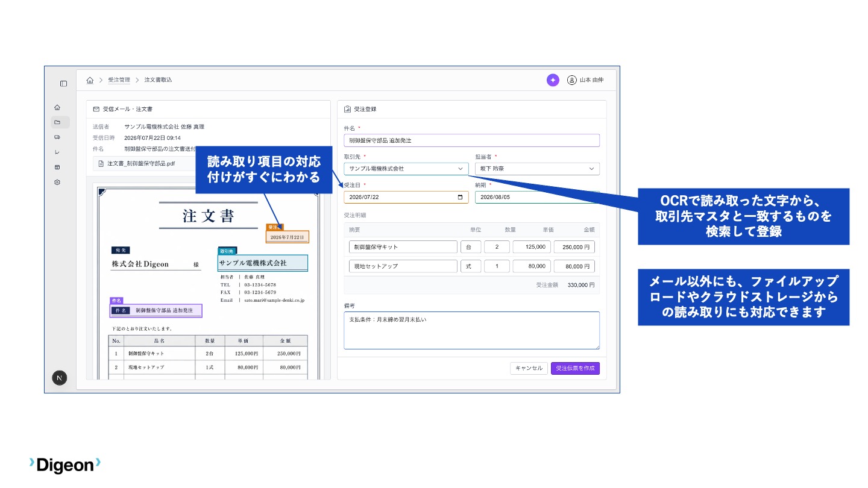The height and width of the screenshot is (488, 868).
Task: Click the 単価 field showing 125,000
Action: click(x=532, y=246)
